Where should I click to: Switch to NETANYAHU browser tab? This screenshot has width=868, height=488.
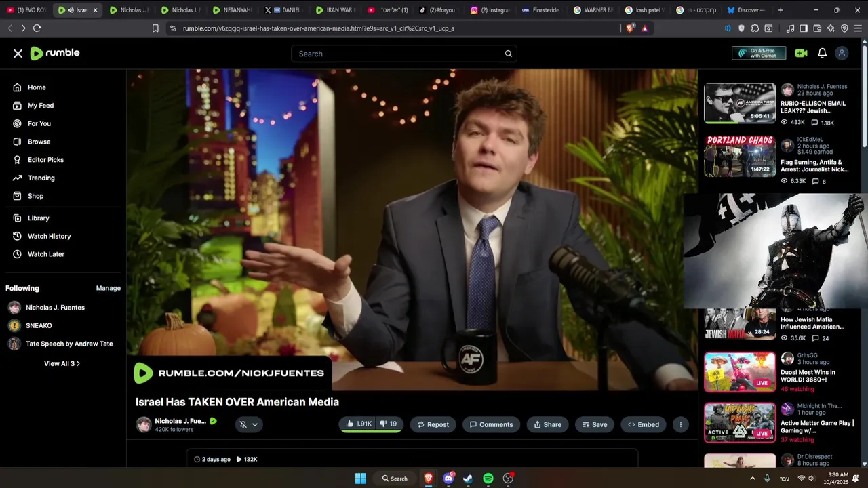[x=232, y=10]
